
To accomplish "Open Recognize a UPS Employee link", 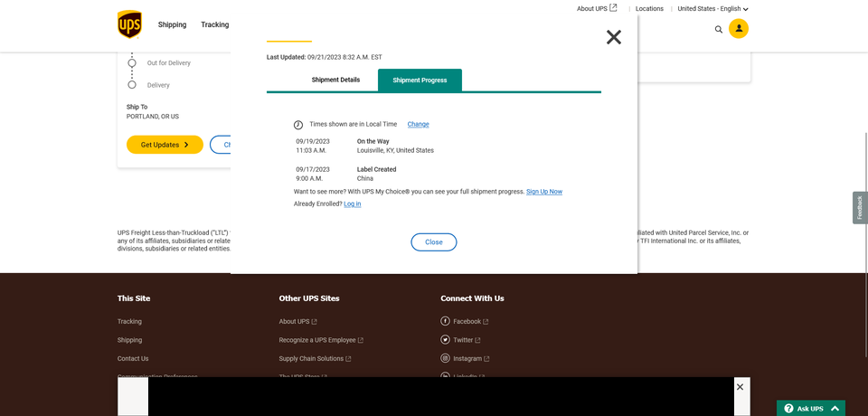I will click(321, 340).
